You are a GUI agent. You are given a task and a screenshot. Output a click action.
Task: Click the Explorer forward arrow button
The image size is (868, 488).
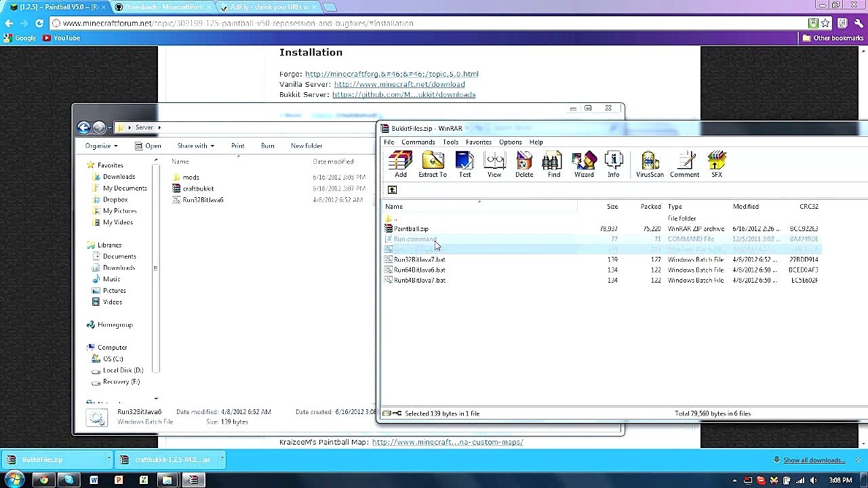point(99,127)
